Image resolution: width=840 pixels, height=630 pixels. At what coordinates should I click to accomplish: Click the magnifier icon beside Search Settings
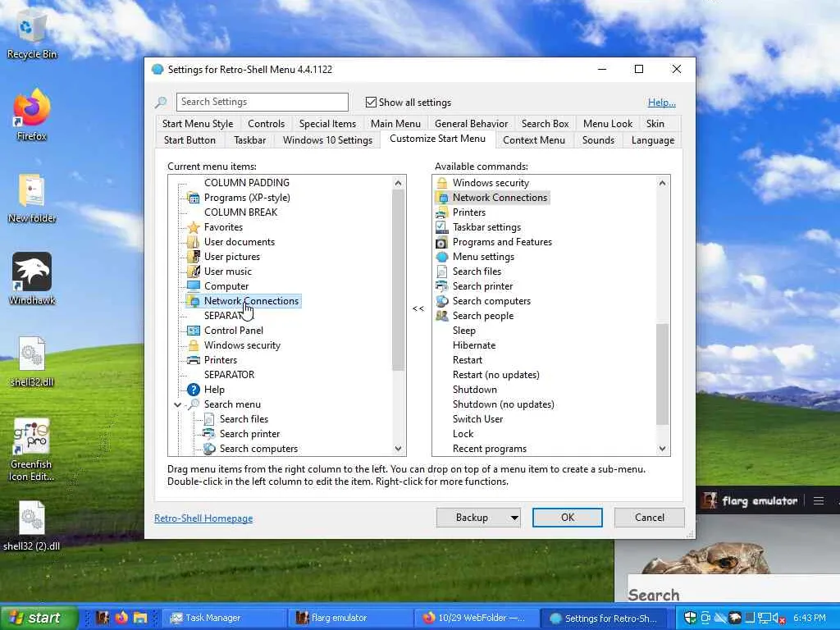pyautogui.click(x=161, y=103)
